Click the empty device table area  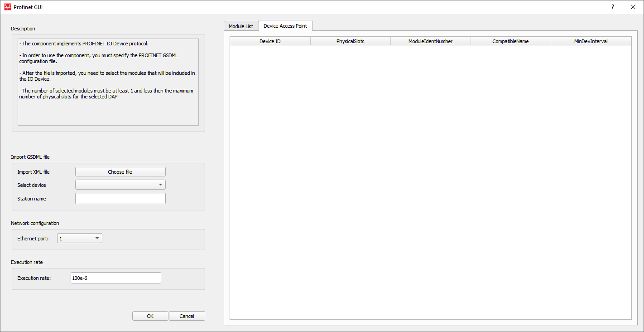click(x=430, y=181)
